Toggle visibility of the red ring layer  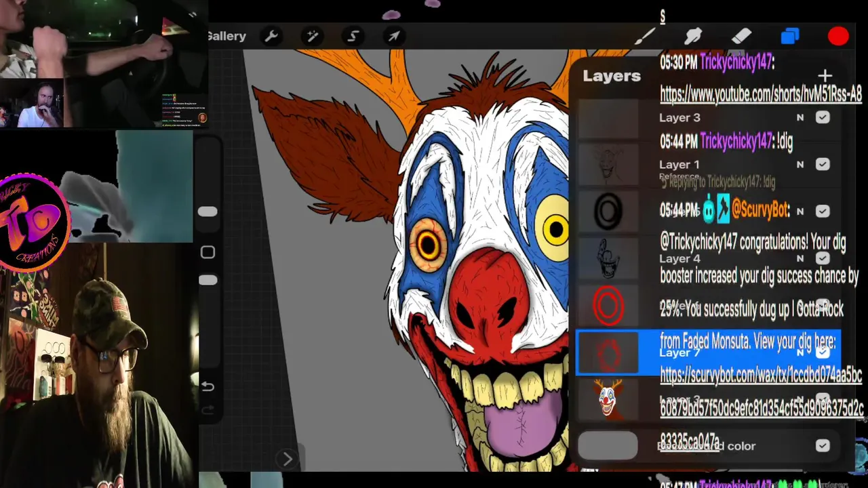[823, 306]
